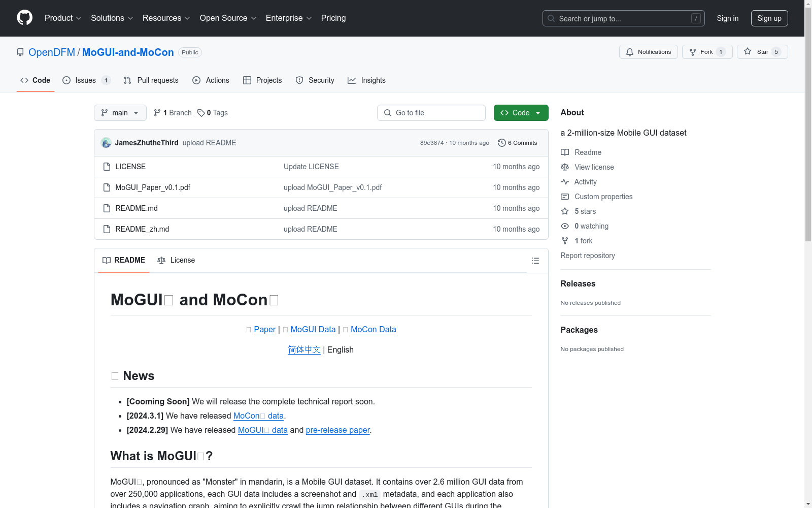Select the Code repository tab
This screenshot has width=812, height=508.
click(x=36, y=80)
